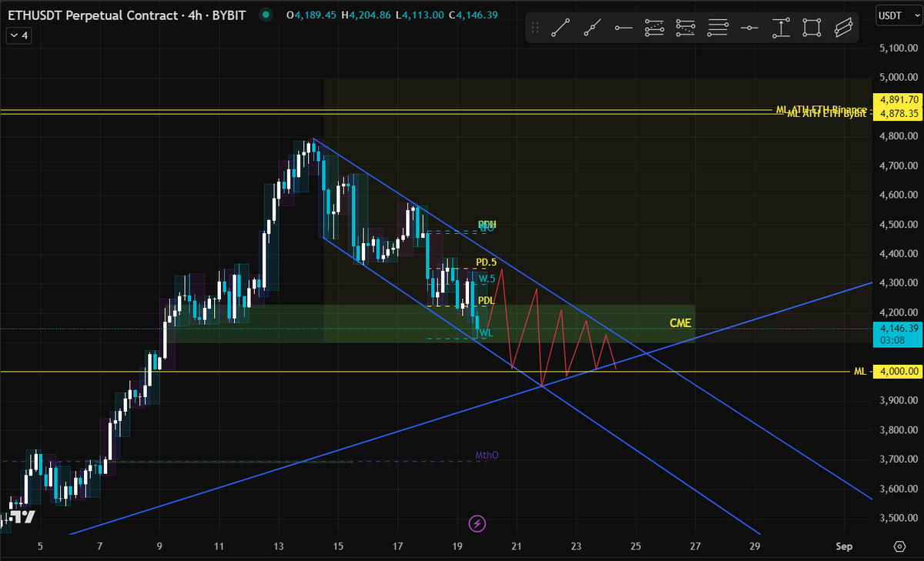Select the trend-based Fib extension tool
This screenshot has width=924, height=561.
[x=654, y=28]
